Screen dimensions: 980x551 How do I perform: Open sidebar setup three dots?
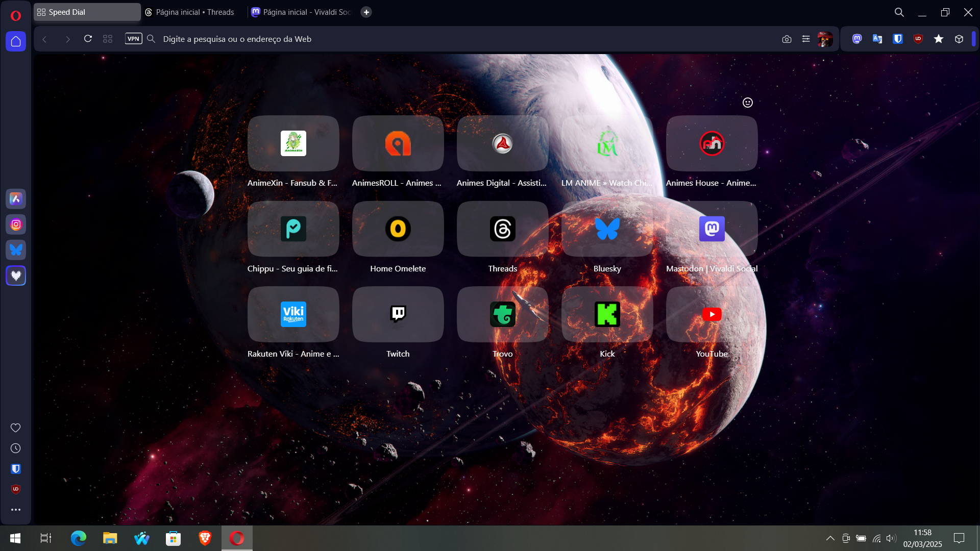16,510
